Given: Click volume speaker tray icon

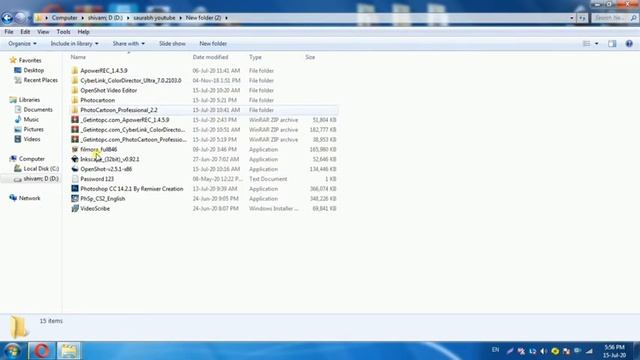Looking at the screenshot, I should tap(543, 351).
